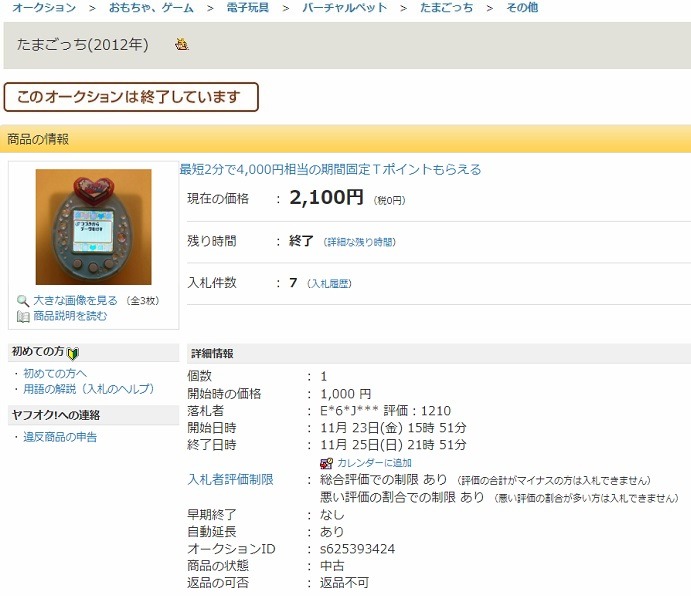Open the T-point promotion link
Screen dimensions: 691x612
pos(330,170)
